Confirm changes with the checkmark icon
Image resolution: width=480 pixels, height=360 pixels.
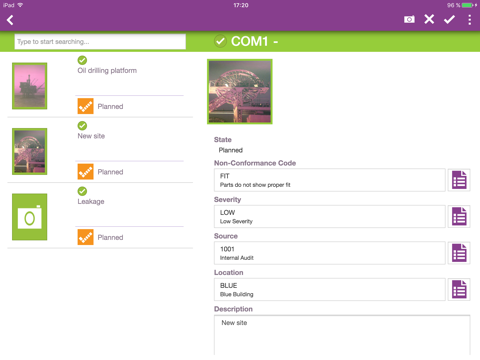449,20
